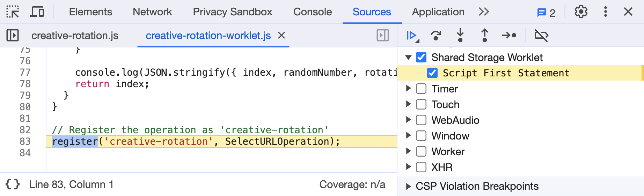This screenshot has width=644, height=196.
Task: Click line number 78 in gutter
Action: click(x=25, y=84)
